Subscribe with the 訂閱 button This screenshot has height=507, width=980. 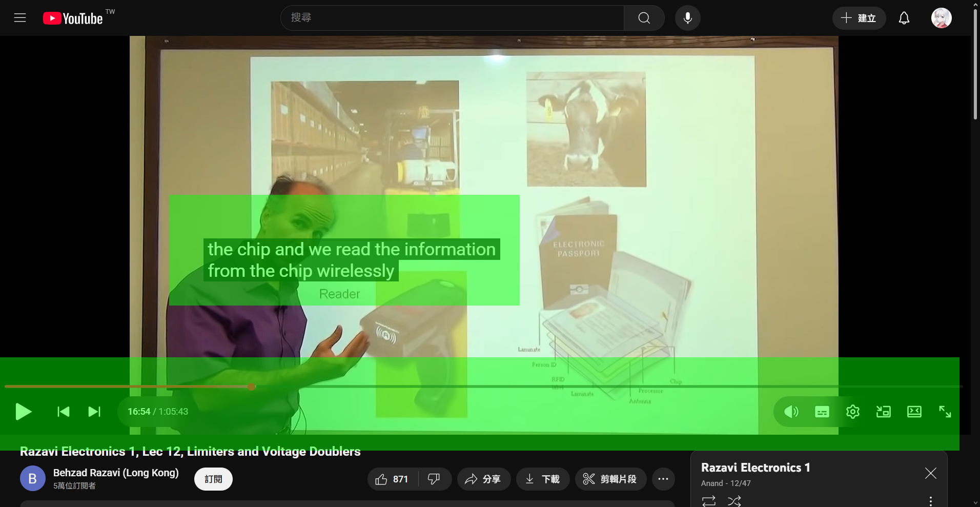click(x=213, y=479)
